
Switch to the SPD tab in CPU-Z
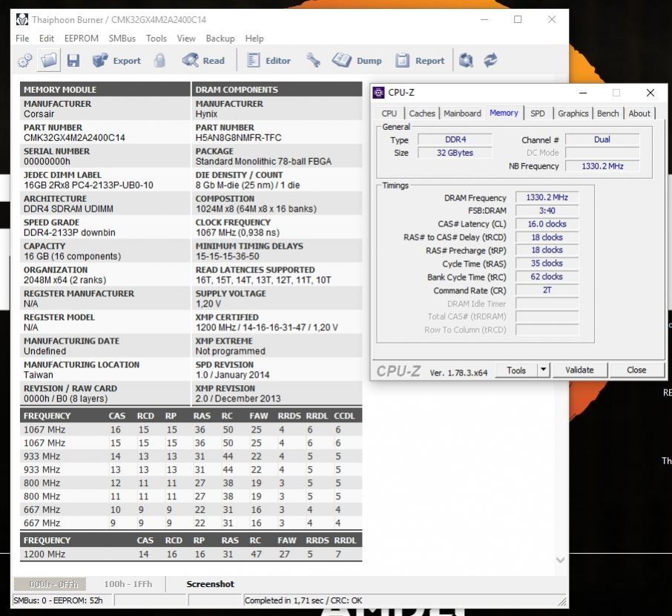[538, 114]
